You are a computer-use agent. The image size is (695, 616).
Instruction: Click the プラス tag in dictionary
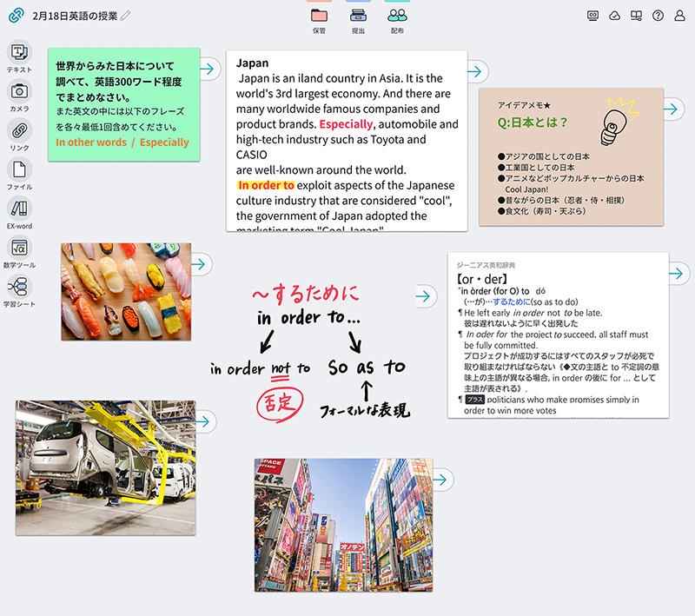[474, 400]
